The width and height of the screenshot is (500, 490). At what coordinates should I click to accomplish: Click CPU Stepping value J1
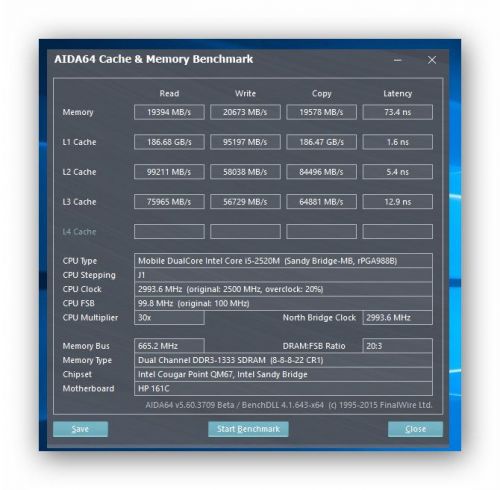(283, 275)
